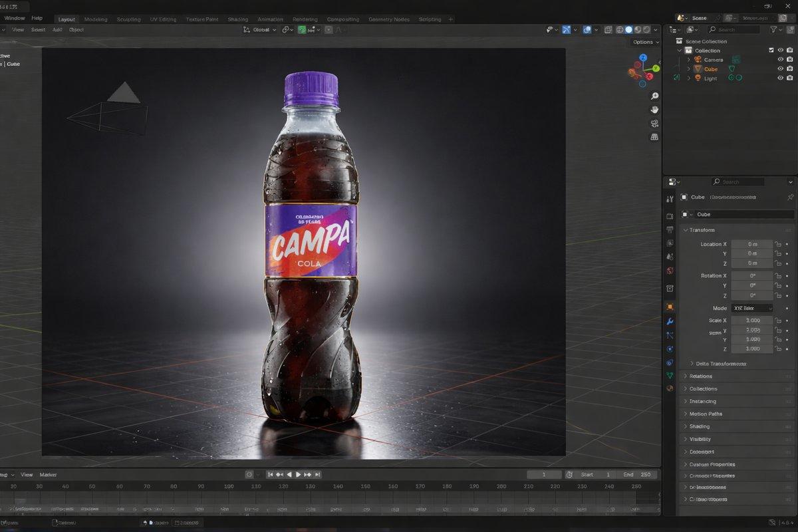The width and height of the screenshot is (798, 532).
Task: Open the Material properties tab icon
Action: pos(670,388)
